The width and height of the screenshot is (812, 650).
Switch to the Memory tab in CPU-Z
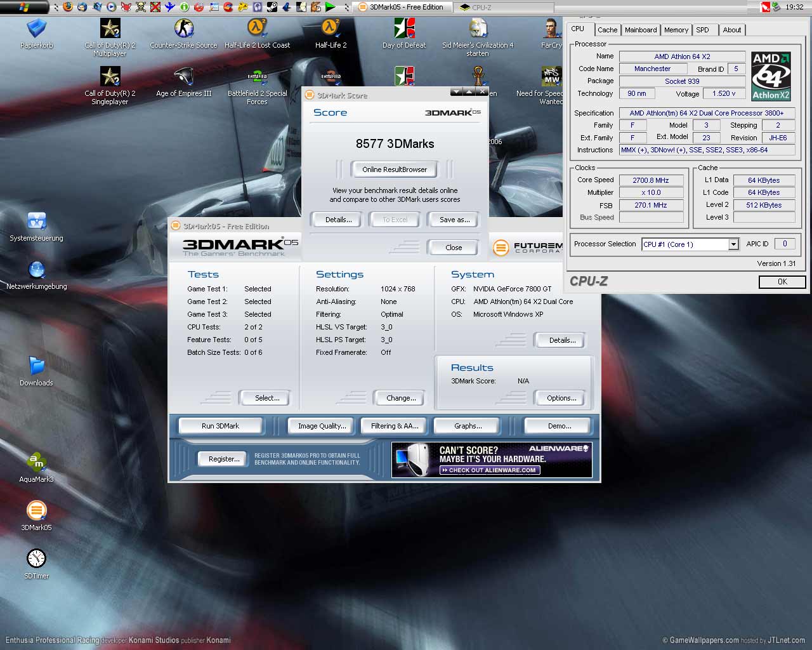[x=676, y=30]
